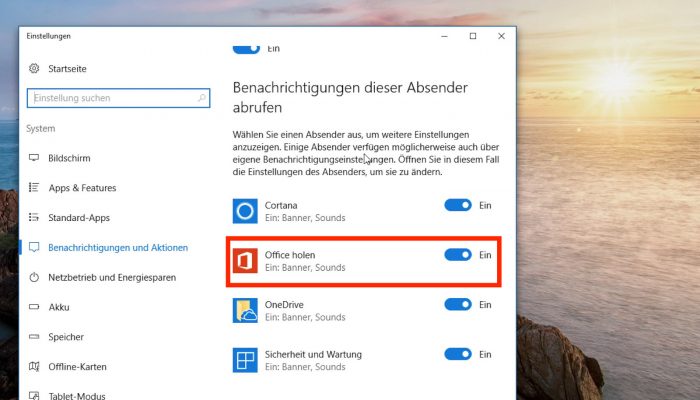Disable Office holen notifications toggle
The height and width of the screenshot is (400, 700).
pyautogui.click(x=458, y=254)
